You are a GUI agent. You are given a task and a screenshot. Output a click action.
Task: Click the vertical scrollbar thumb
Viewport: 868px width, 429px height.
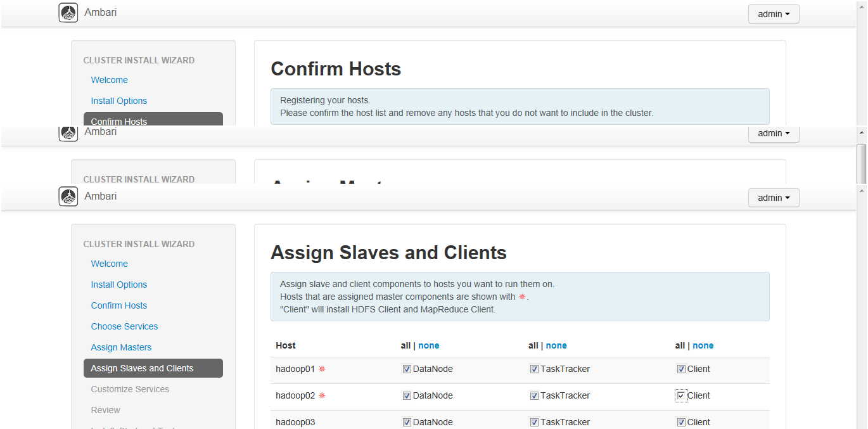[x=861, y=163]
